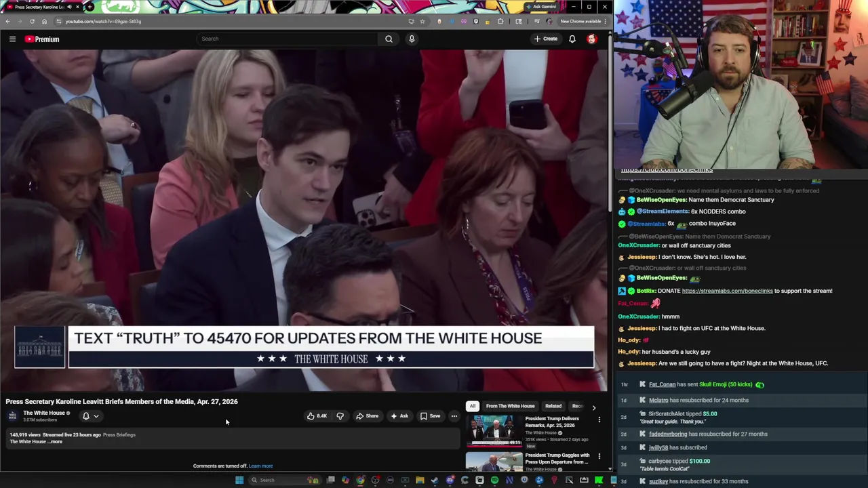Expand description with ...more
868x488 pixels.
click(x=56, y=442)
